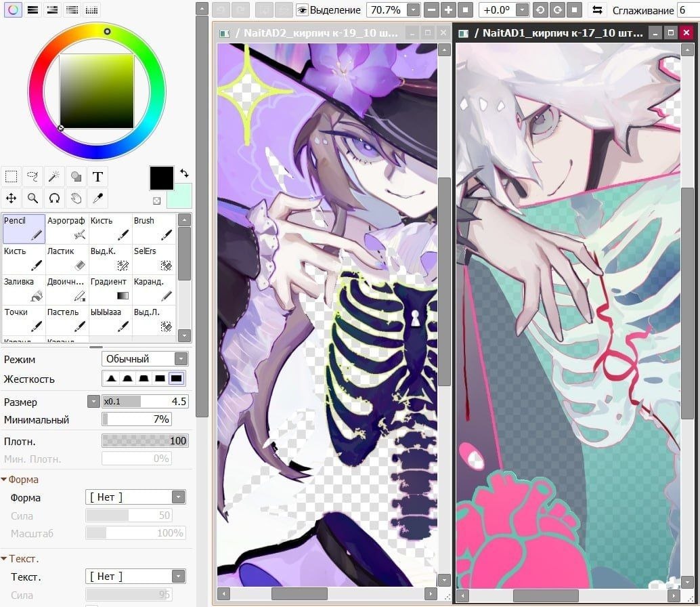
Task: Rotate the view clockwise
Action: pyautogui.click(x=557, y=10)
